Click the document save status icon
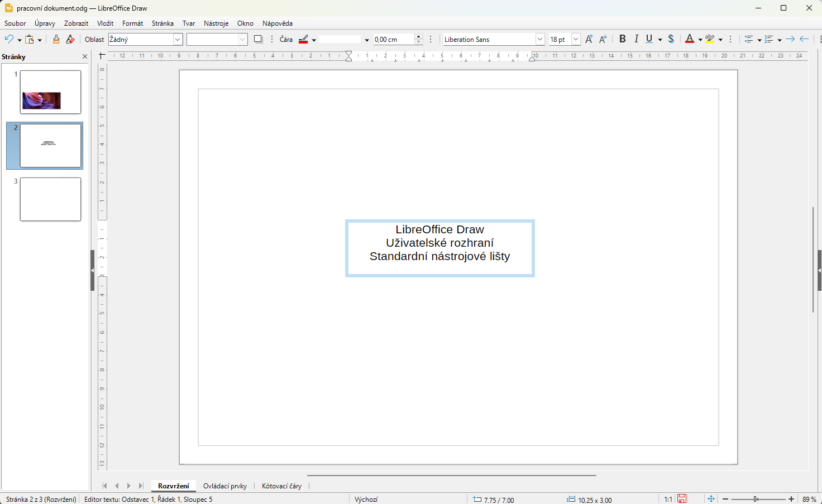This screenshot has height=504, width=822. pos(682,499)
